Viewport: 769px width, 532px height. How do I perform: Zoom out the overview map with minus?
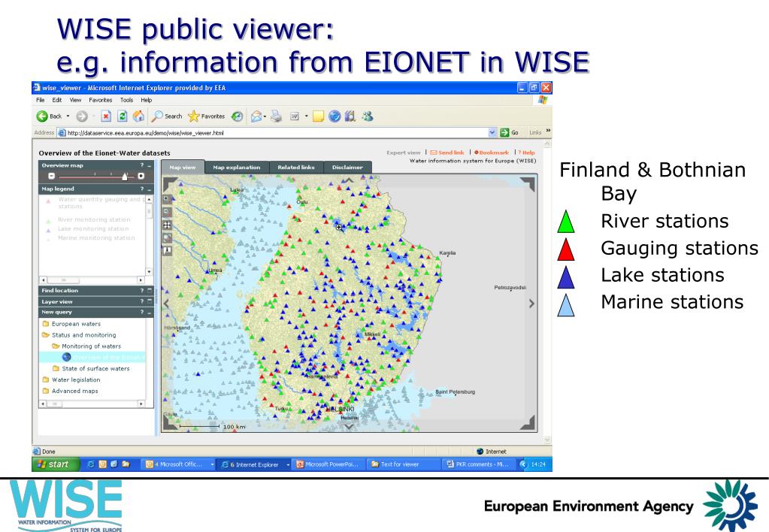point(52,176)
